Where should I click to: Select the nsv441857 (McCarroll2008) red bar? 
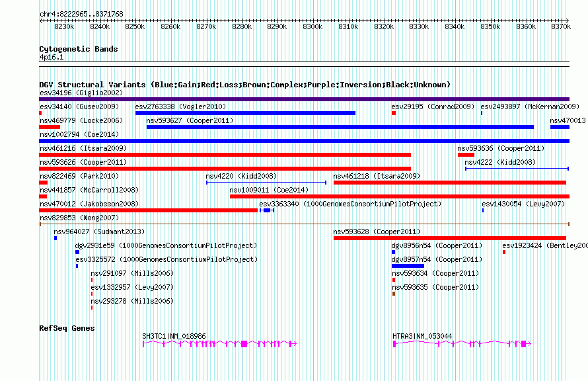43,196
